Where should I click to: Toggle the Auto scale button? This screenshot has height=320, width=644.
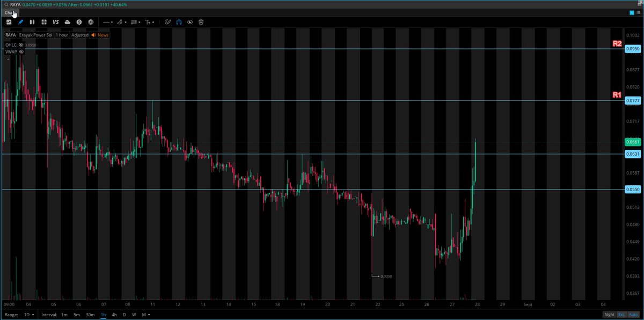pos(634,315)
